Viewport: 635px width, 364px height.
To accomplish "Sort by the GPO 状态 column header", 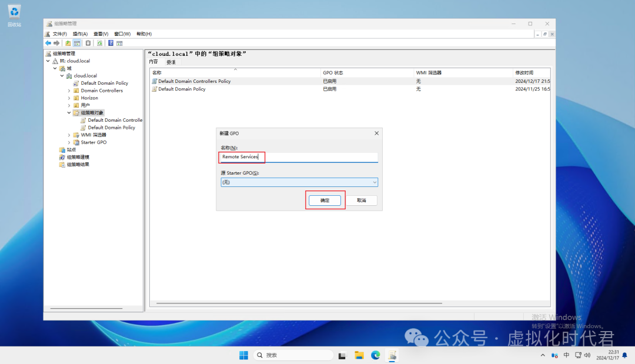I will [x=333, y=72].
